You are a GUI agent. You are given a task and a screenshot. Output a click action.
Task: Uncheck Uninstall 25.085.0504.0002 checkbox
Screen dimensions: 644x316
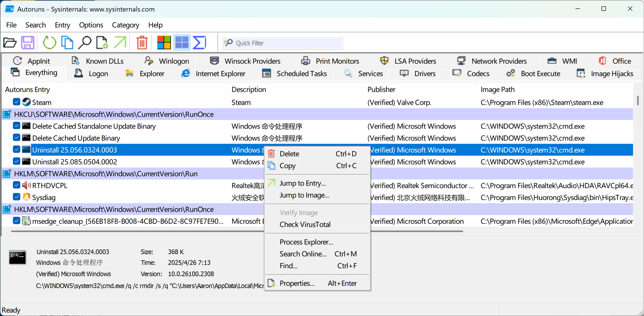[x=17, y=161]
